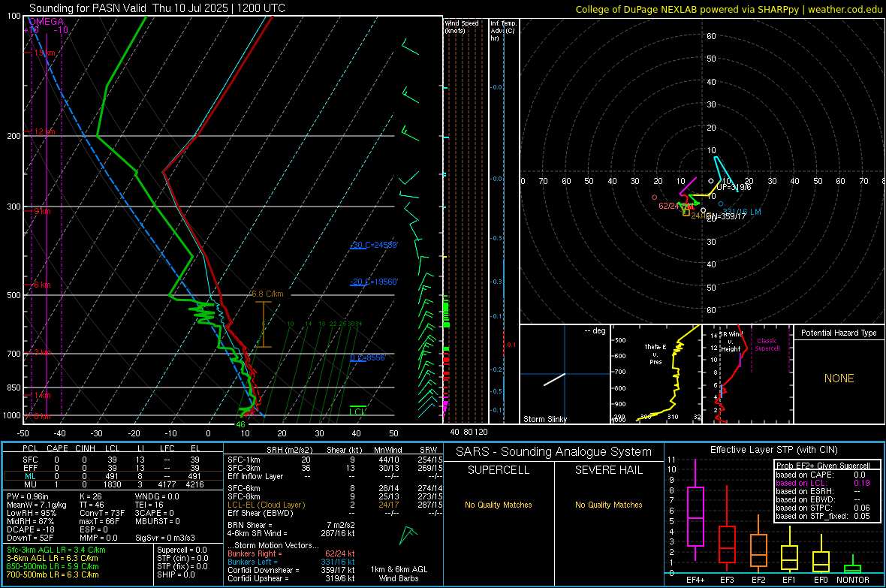Select the '9 km' height marker
The image size is (886, 588).
coord(42,211)
